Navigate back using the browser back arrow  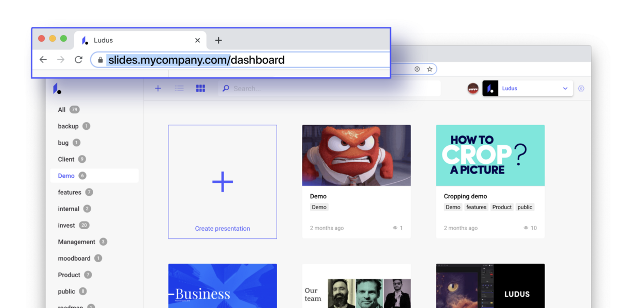[x=43, y=59]
